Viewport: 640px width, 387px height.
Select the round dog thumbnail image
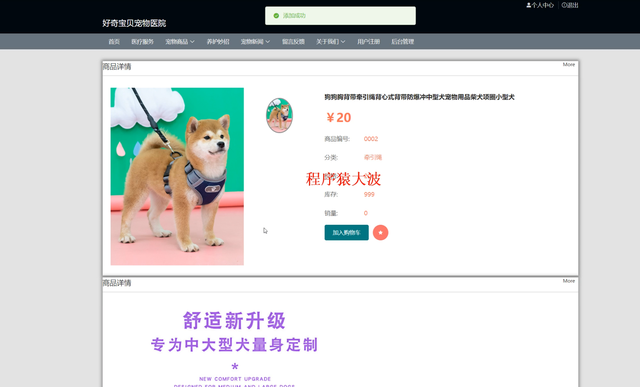tap(279, 116)
